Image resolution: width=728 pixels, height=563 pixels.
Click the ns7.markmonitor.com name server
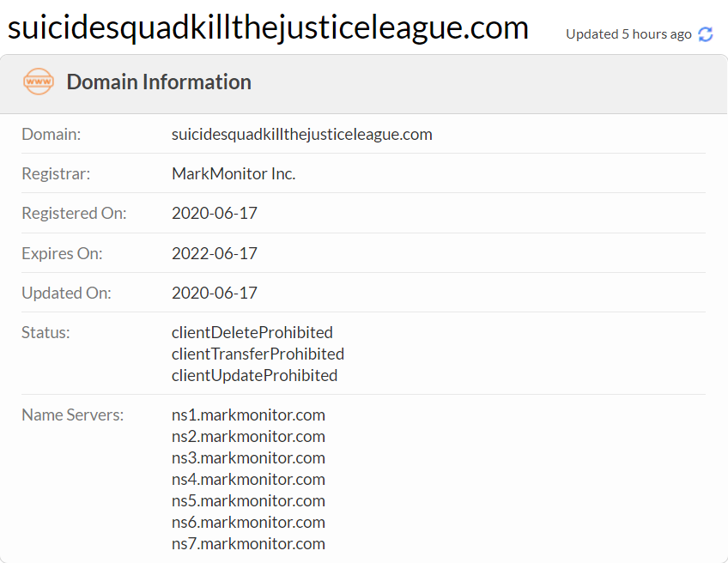pyautogui.click(x=248, y=543)
